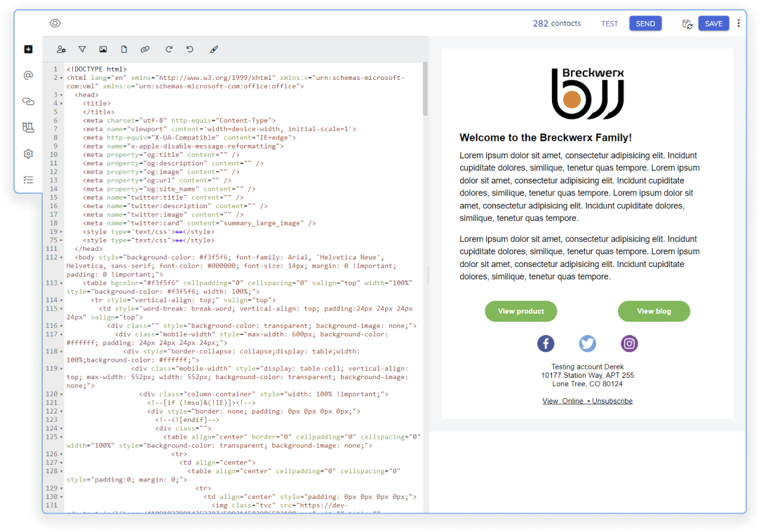Click the Breckwerx logo image
The width and height of the screenshot is (761, 532).
click(587, 93)
